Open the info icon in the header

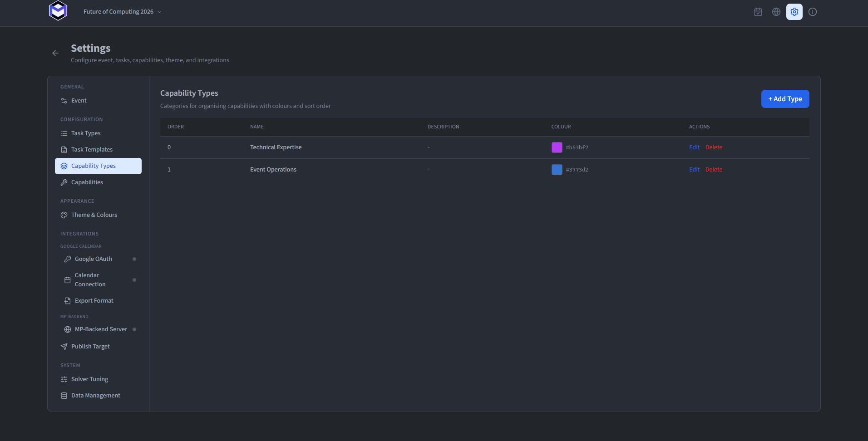point(813,12)
